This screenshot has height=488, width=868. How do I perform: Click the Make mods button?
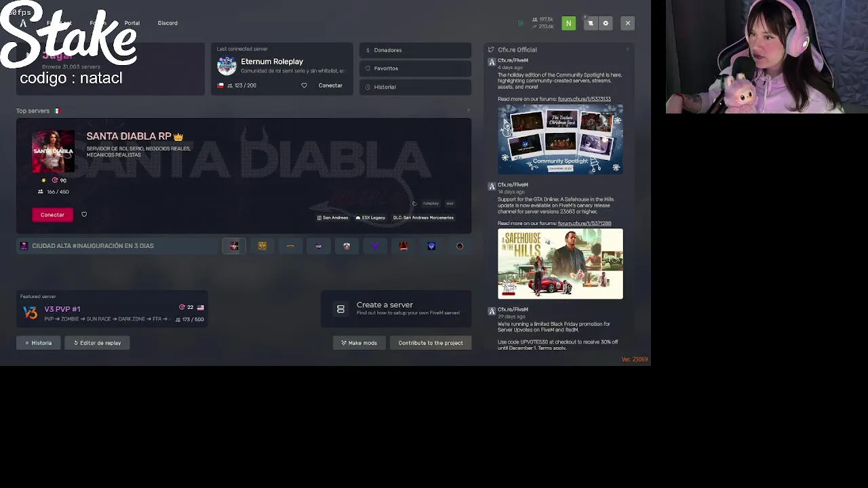click(359, 343)
